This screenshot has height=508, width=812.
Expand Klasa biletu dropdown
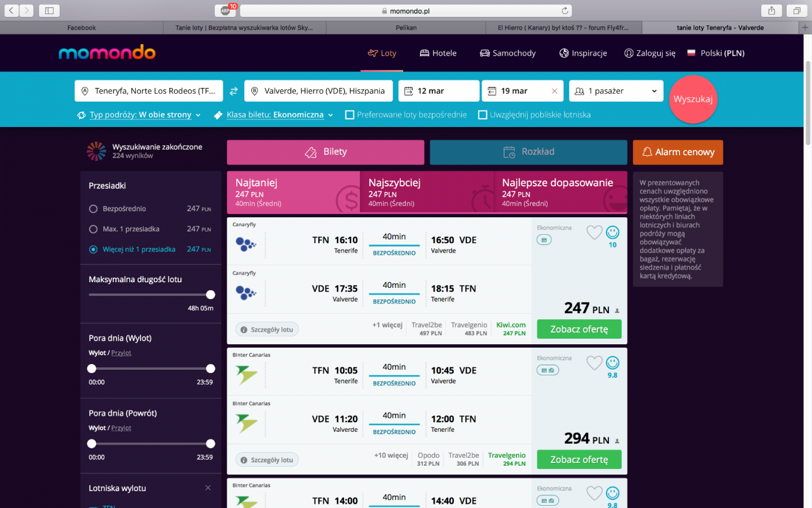pos(274,115)
